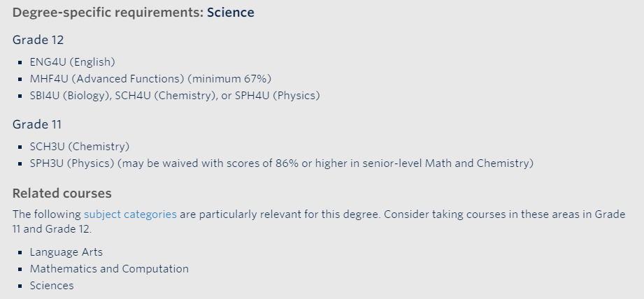The width and height of the screenshot is (644, 299).
Task: Open the subject categories link
Action: pos(130,214)
